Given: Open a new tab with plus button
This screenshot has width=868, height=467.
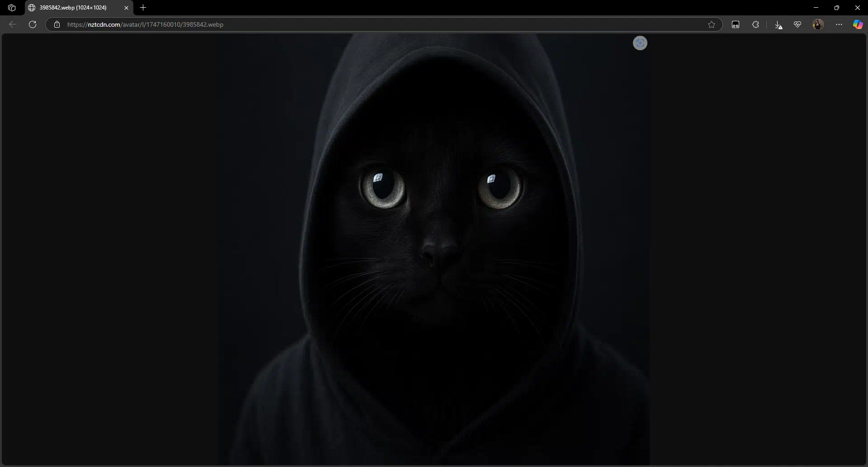Looking at the screenshot, I should tap(143, 8).
